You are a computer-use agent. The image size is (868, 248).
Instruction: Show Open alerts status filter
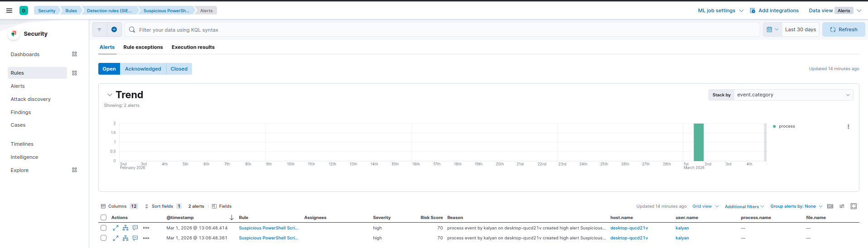click(x=109, y=69)
